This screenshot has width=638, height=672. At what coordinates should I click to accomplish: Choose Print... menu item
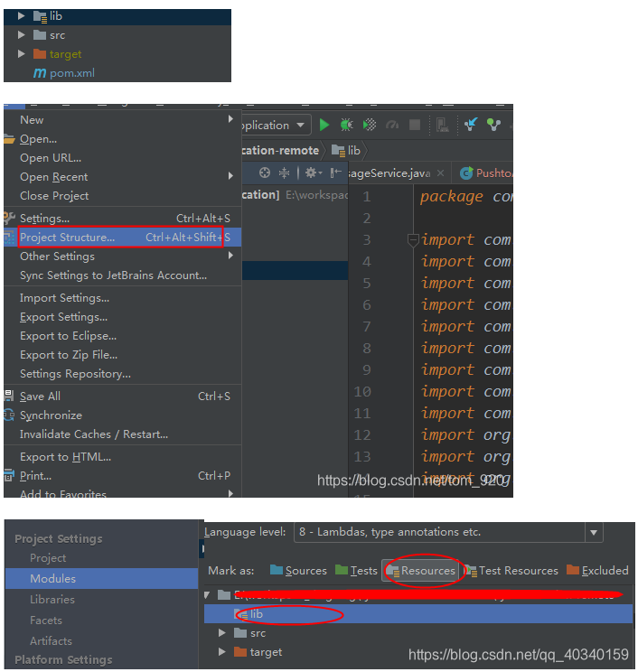(x=123, y=476)
